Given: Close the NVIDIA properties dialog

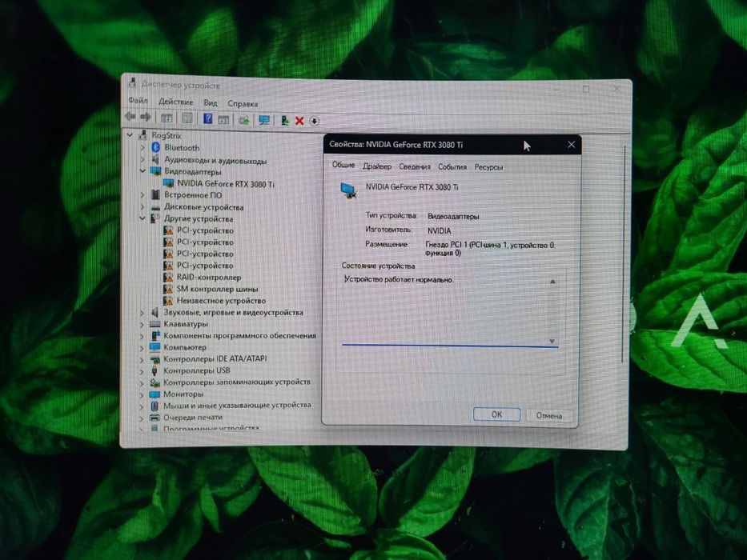Looking at the screenshot, I should coord(571,144).
